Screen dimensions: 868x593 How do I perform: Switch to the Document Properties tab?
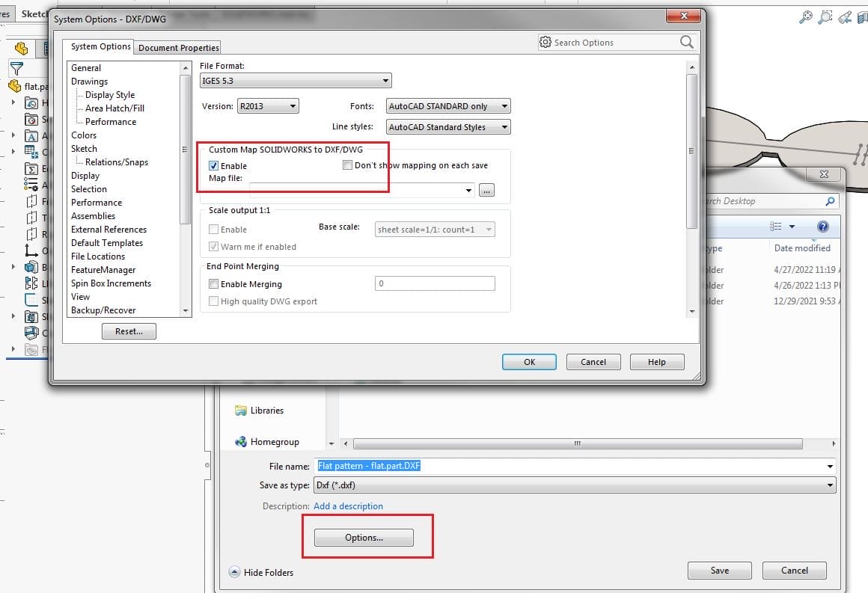(x=177, y=47)
